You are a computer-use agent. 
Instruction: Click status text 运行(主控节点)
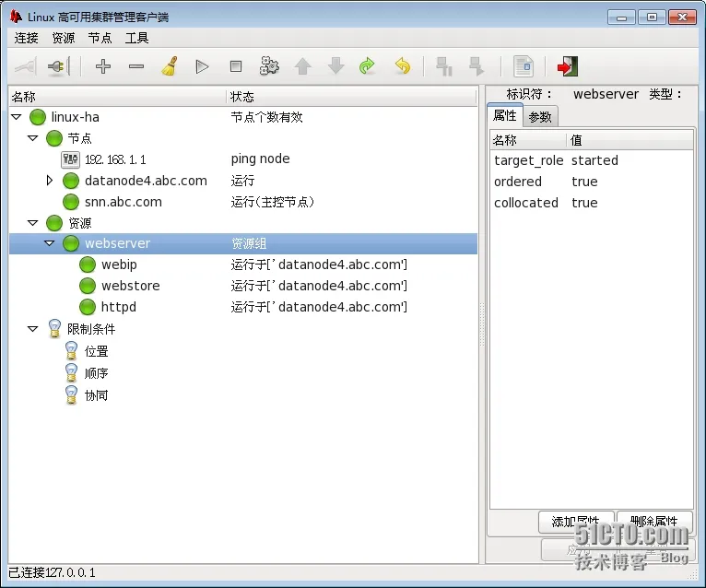(x=273, y=202)
